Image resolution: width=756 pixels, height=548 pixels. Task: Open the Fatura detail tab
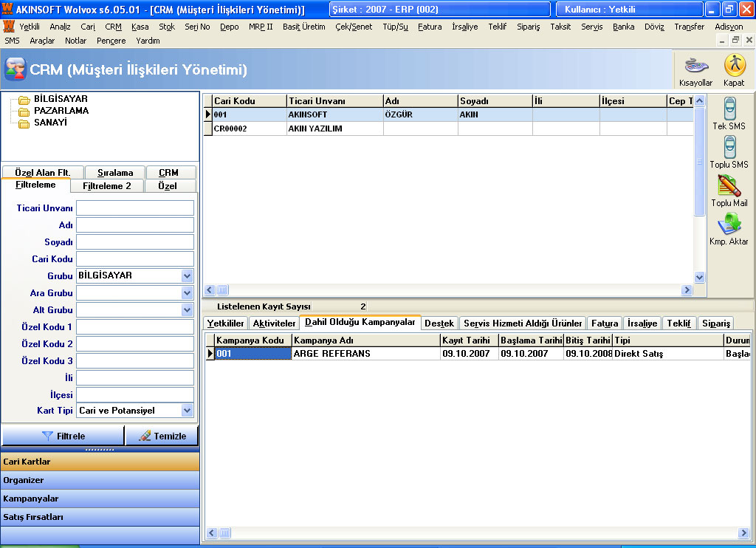point(605,323)
